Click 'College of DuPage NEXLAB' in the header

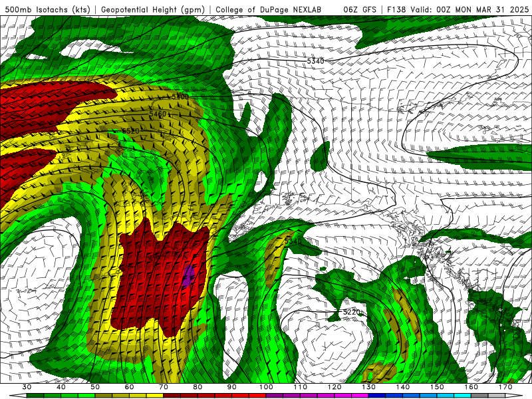pyautogui.click(x=268, y=9)
